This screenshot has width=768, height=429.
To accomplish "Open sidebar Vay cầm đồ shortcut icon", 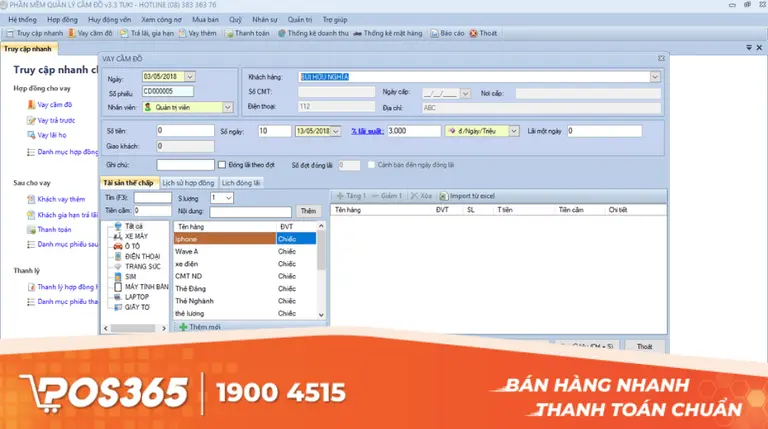I will point(31,104).
